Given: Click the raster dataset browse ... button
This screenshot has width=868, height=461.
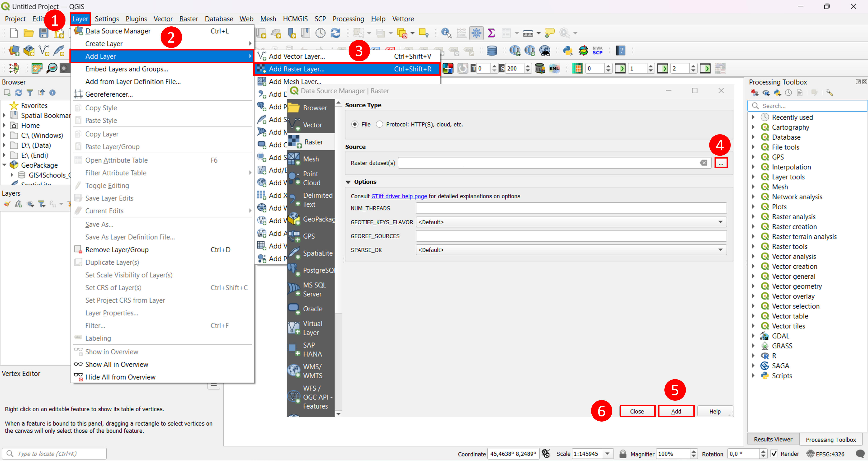Looking at the screenshot, I should (x=721, y=163).
